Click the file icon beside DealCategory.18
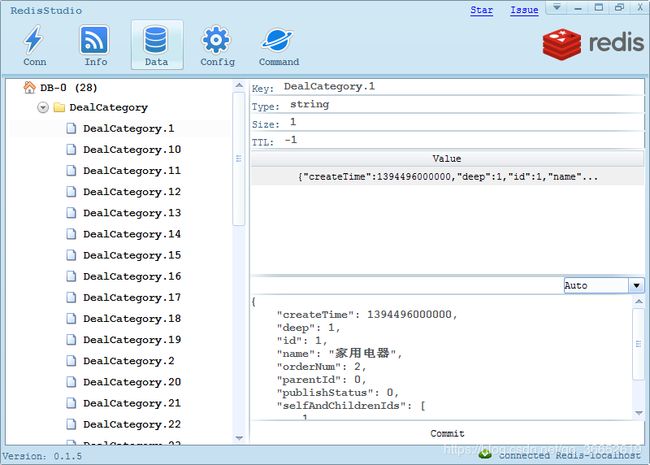The height and width of the screenshot is (465, 650). 71,319
